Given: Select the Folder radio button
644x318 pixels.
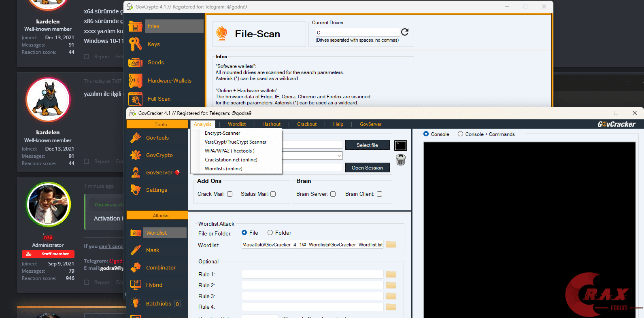Looking at the screenshot, I should pyautogui.click(x=270, y=233).
